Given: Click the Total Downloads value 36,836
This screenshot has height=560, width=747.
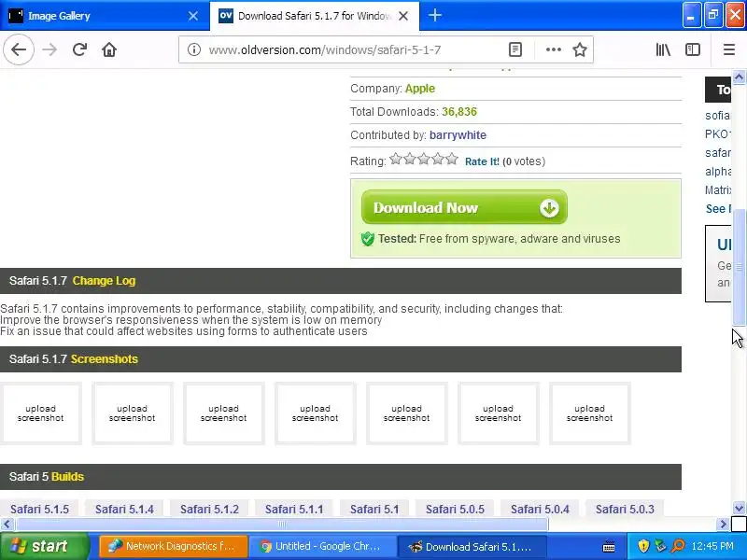Looking at the screenshot, I should [x=459, y=112].
